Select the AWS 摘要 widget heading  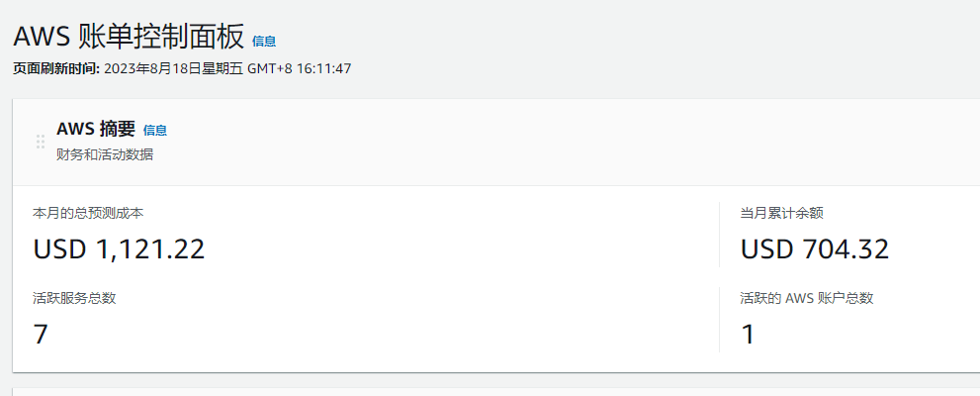pos(96,129)
